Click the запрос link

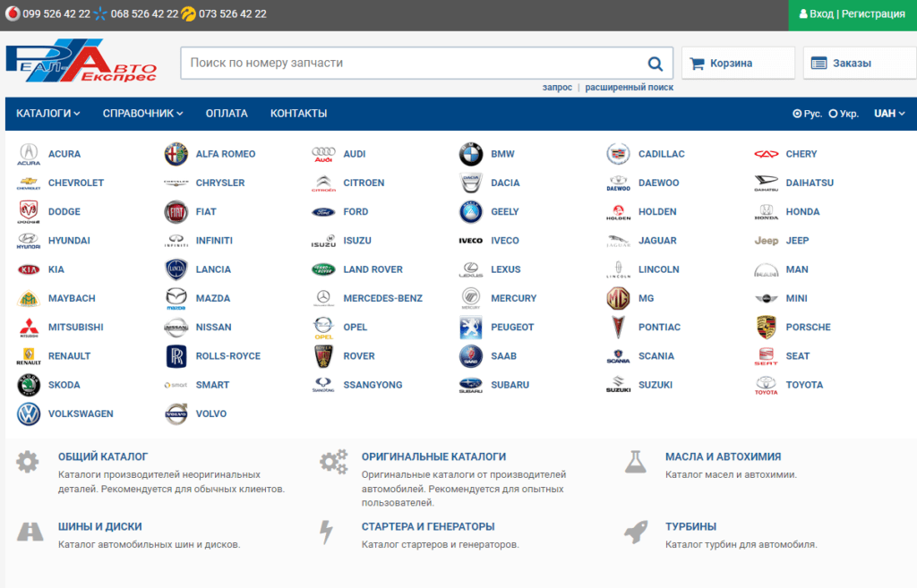(x=557, y=87)
